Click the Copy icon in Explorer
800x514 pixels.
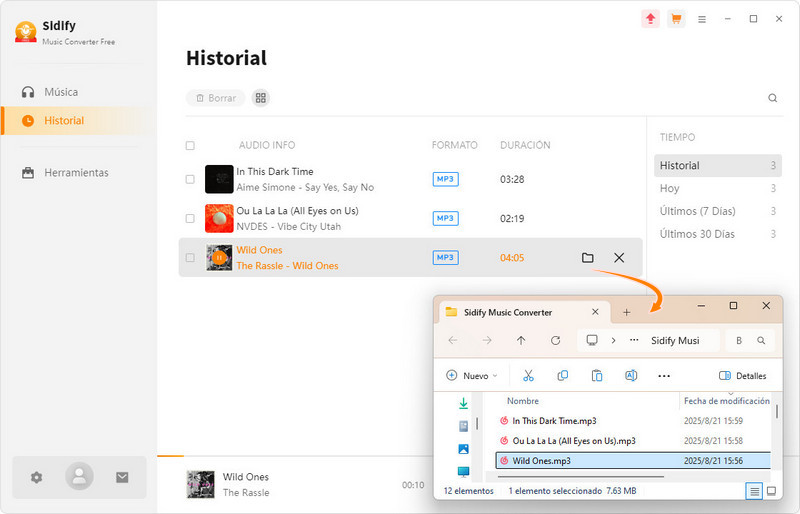[x=563, y=376]
